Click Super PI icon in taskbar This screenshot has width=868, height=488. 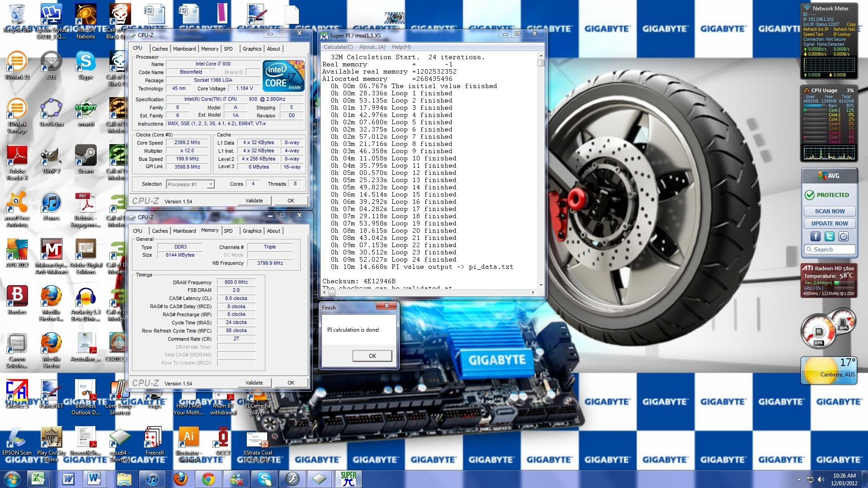point(348,479)
